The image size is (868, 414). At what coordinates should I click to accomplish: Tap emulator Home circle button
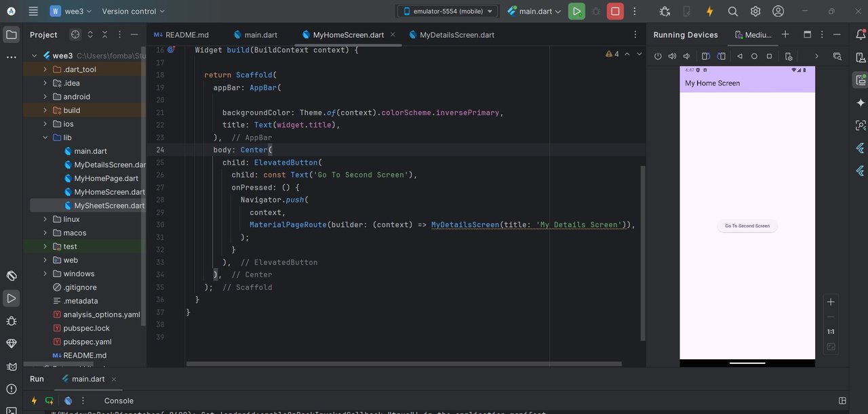click(754, 56)
